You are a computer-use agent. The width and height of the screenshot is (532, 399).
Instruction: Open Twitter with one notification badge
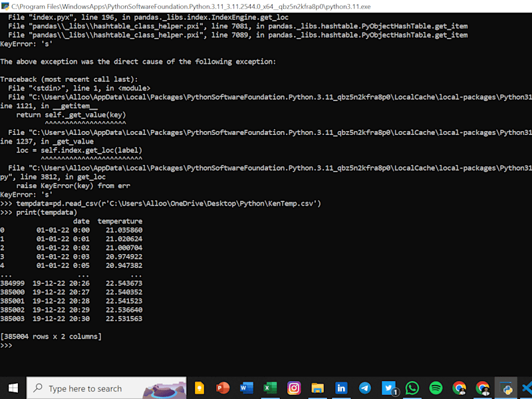point(389,388)
